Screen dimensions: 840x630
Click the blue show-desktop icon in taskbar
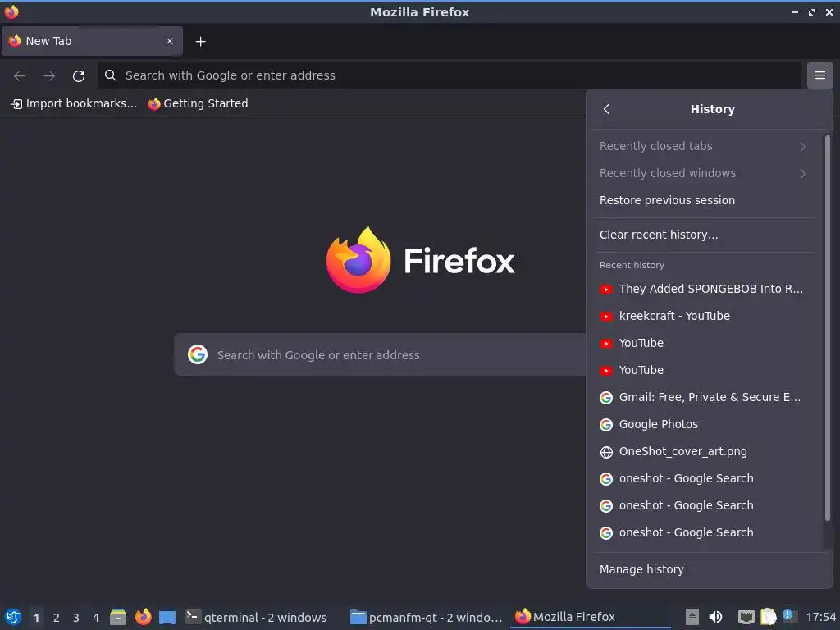pos(167,617)
